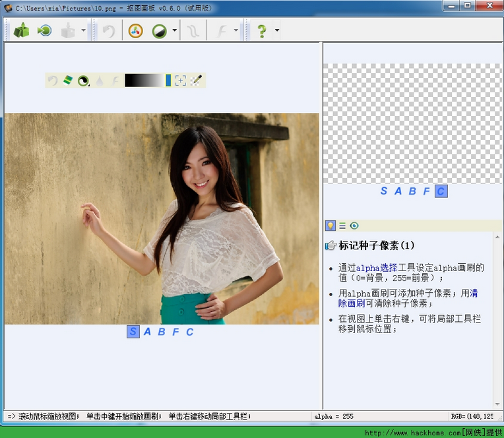Click the grayed F function icon
This screenshot has width=504, height=438.
tap(222, 31)
